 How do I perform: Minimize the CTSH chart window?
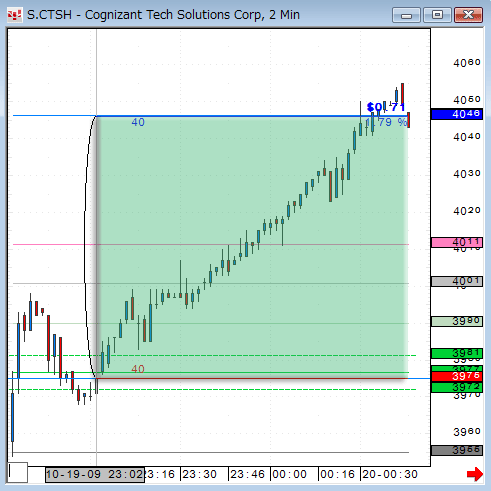pyautogui.click(x=406, y=15)
